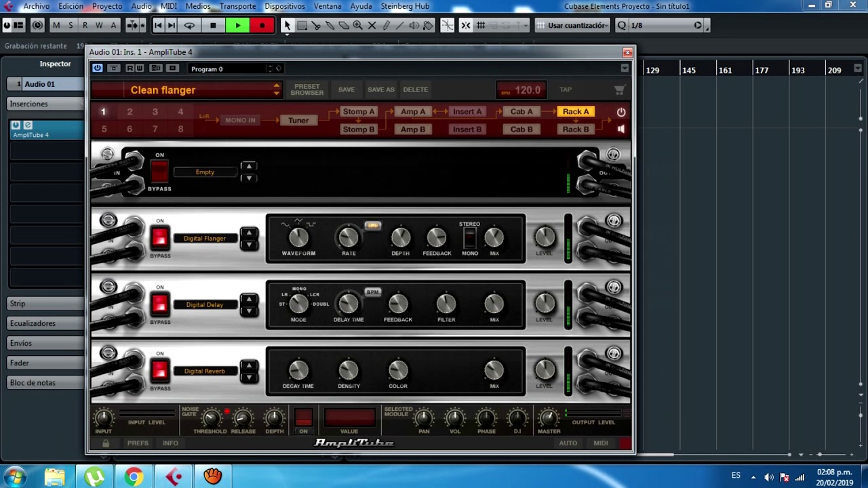
Task: Click the Digital Reverb DECAY TIME knob
Action: tap(298, 370)
